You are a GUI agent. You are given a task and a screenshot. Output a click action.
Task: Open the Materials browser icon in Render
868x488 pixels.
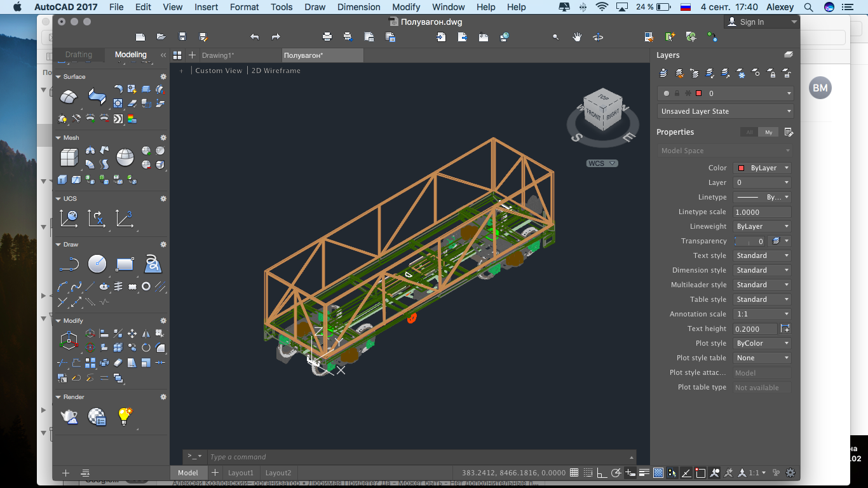coord(97,416)
